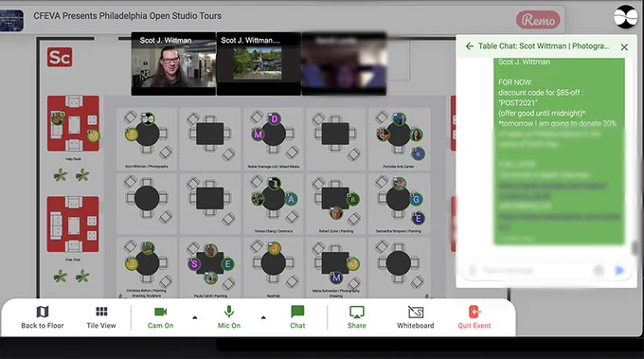Click the "Table Chat: Scot Wittman" header title
Image resolution: width=644 pixels, height=359 pixels.
pos(544,46)
